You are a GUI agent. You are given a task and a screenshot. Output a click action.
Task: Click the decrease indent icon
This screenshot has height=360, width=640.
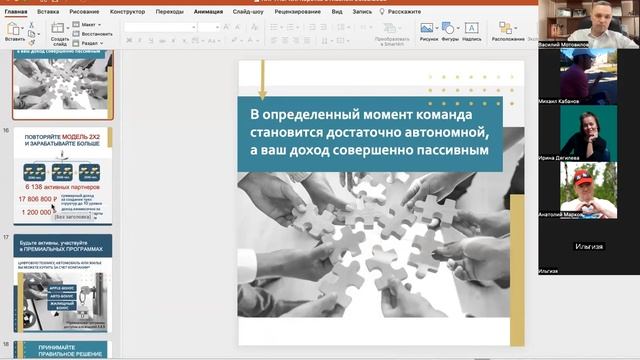pyautogui.click(x=312, y=27)
